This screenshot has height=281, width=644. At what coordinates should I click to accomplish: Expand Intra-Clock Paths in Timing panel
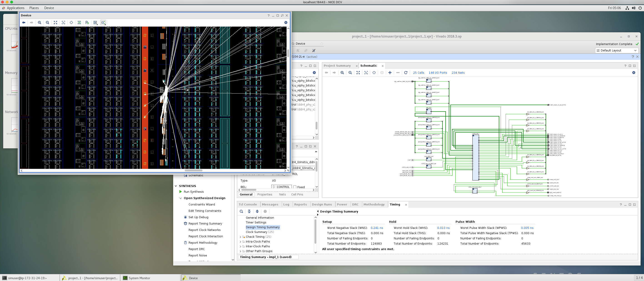tap(240, 241)
